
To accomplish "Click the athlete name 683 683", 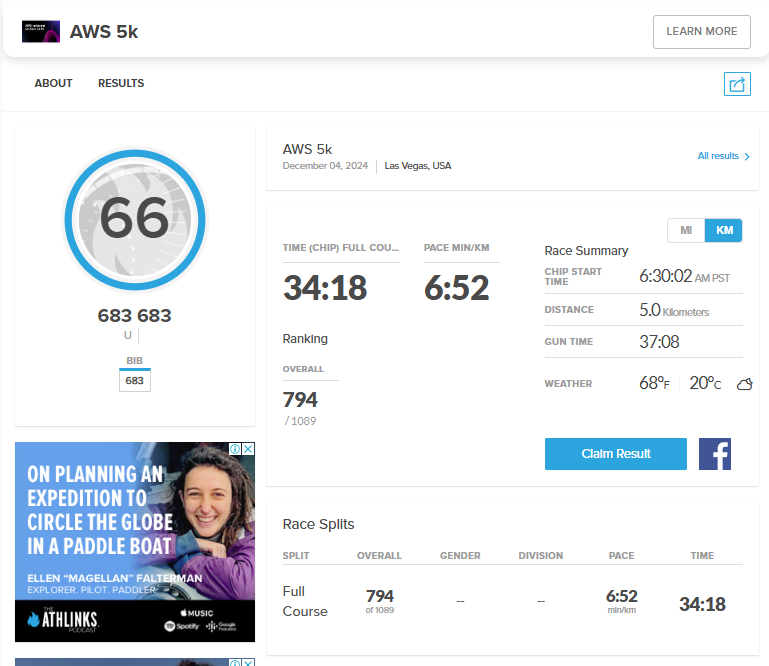I will [x=134, y=315].
